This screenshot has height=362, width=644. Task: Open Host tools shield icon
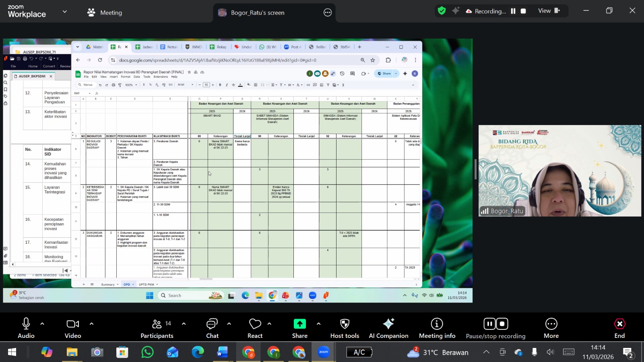345,328
